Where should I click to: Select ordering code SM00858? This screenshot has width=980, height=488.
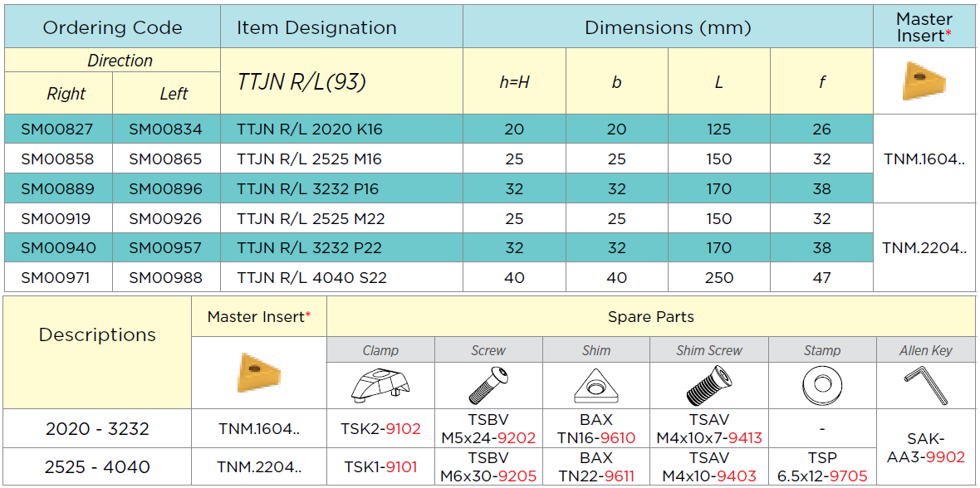[x=56, y=159]
